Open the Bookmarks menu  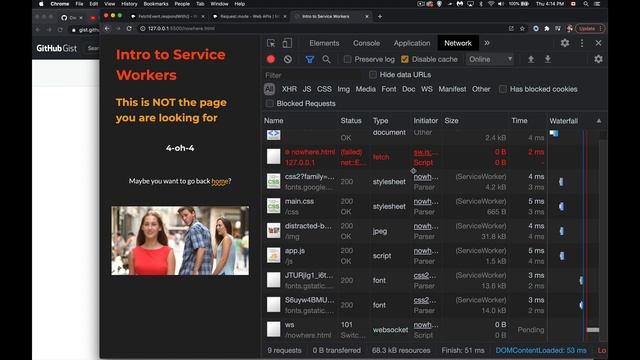156,4
